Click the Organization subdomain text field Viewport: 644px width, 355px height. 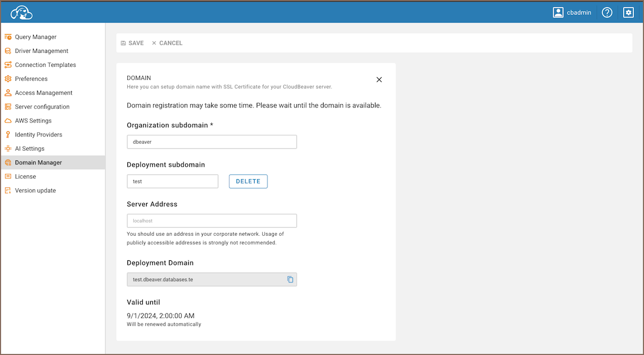pyautogui.click(x=211, y=142)
